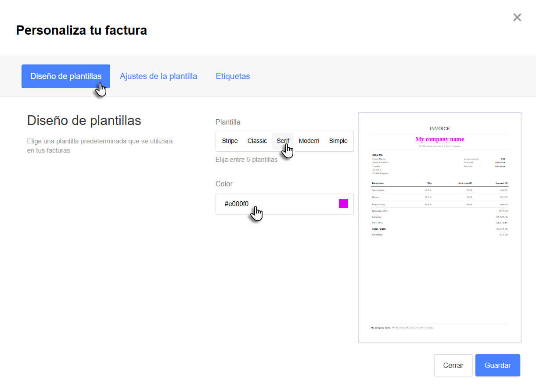
Task: Click the large "Diseño de plantillas" section heading
Action: (84, 121)
